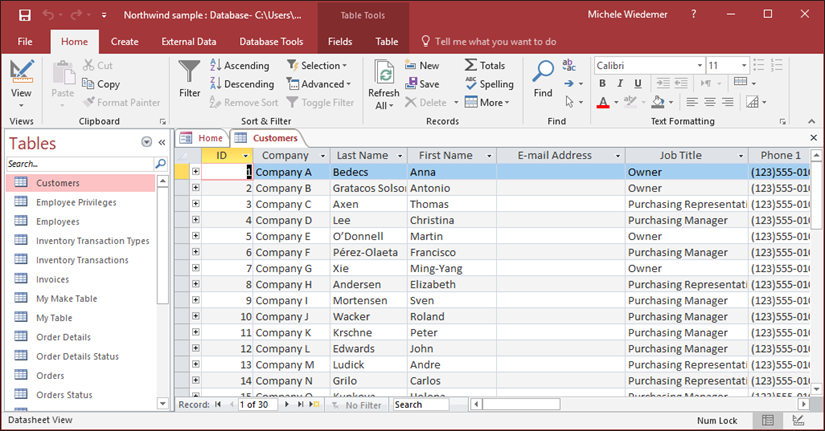Expand subdatasheet for Company A row
825x431 pixels.
195,172
